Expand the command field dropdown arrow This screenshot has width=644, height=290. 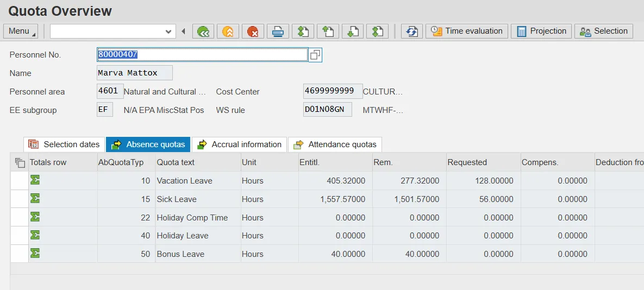168,31
